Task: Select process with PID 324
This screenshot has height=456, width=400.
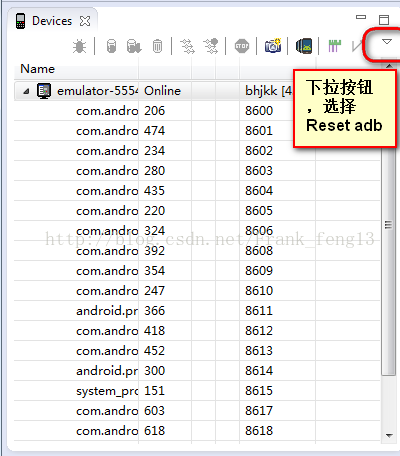Action: [x=197, y=231]
